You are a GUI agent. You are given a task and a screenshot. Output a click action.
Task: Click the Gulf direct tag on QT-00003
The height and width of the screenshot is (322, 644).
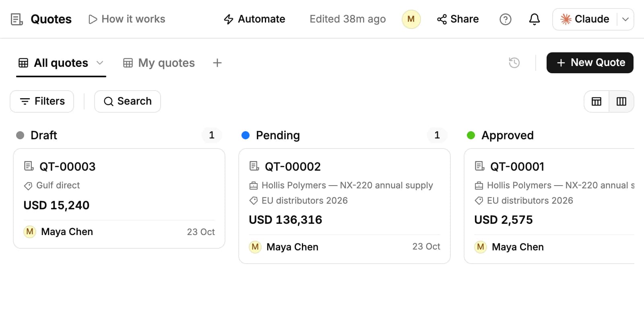point(52,186)
